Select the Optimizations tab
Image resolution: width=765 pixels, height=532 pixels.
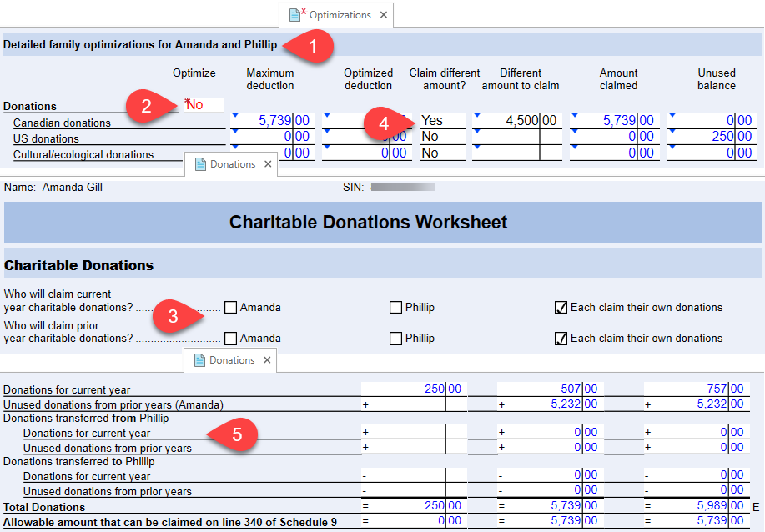point(336,15)
